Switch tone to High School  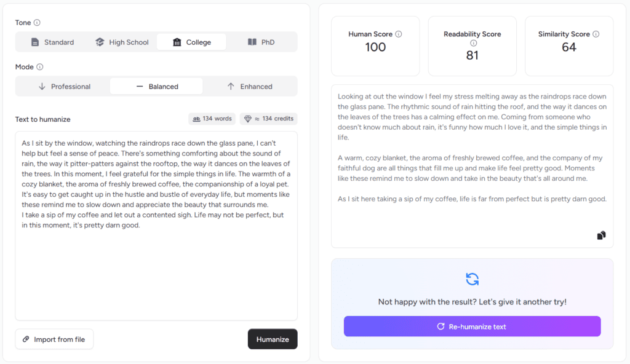122,42
